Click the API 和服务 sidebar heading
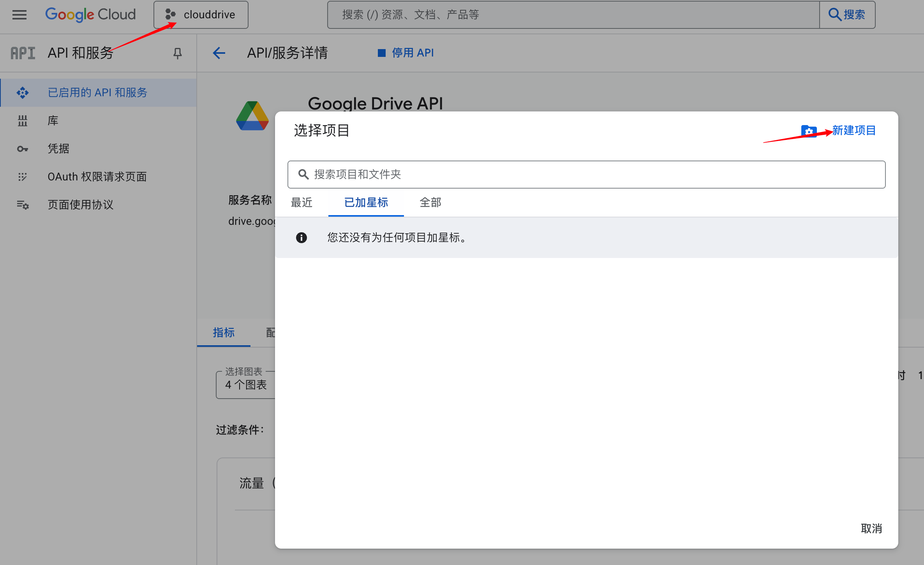Viewport: 924px width, 565px height. pyautogui.click(x=80, y=53)
